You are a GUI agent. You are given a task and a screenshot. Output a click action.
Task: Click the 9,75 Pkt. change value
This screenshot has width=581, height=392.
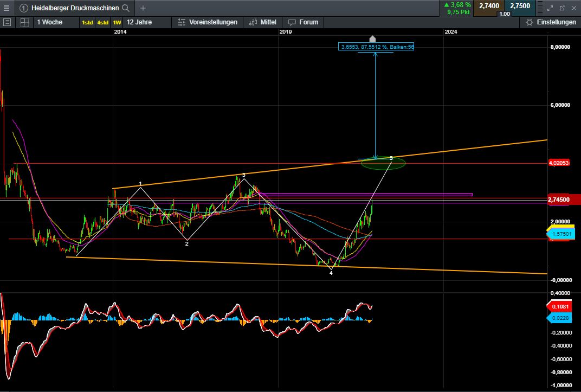click(459, 12)
